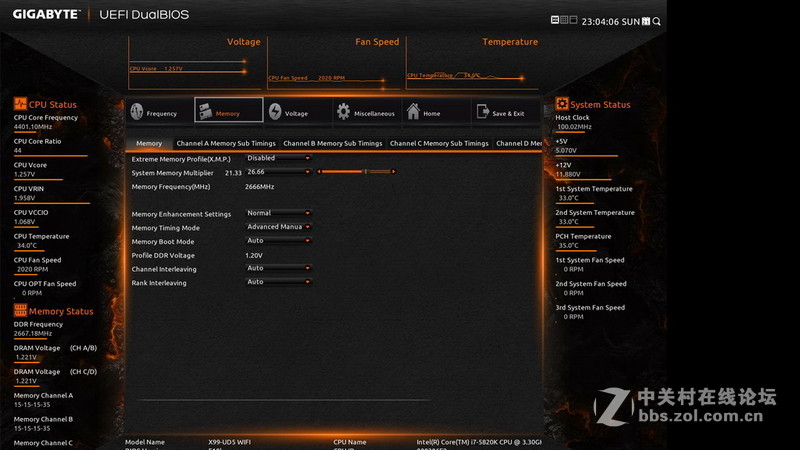The height and width of the screenshot is (450, 800).
Task: Go to the Frequency menu label
Action: (x=162, y=114)
